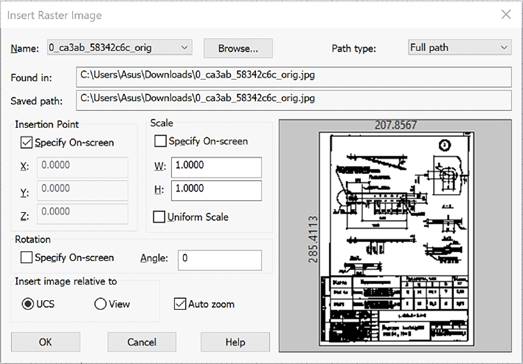Image resolution: width=523 pixels, height=364 pixels.
Task: Close the Insert Raster Image dialog
Action: [x=506, y=14]
